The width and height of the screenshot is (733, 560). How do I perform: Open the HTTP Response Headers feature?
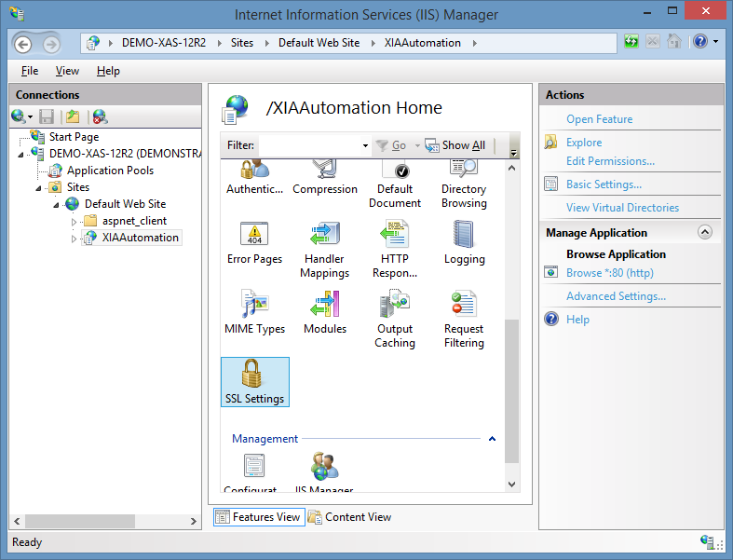click(395, 250)
